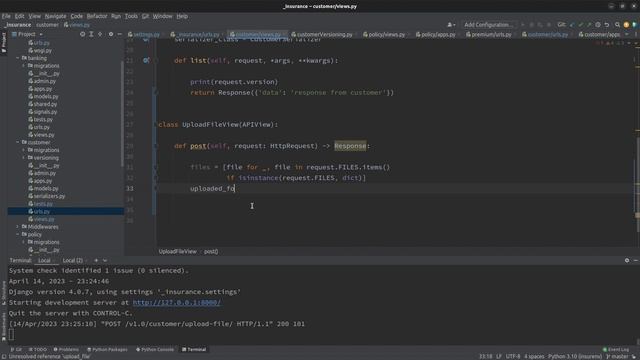Open the 127.0.0.1:8000 server link
Image resolution: width=640 pixels, height=360 pixels.
coord(177,303)
